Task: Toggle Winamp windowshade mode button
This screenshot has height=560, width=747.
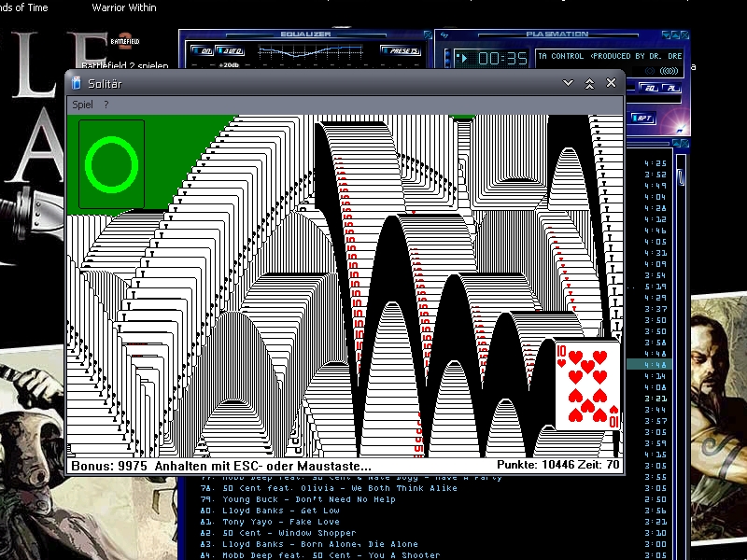Action: point(675,35)
